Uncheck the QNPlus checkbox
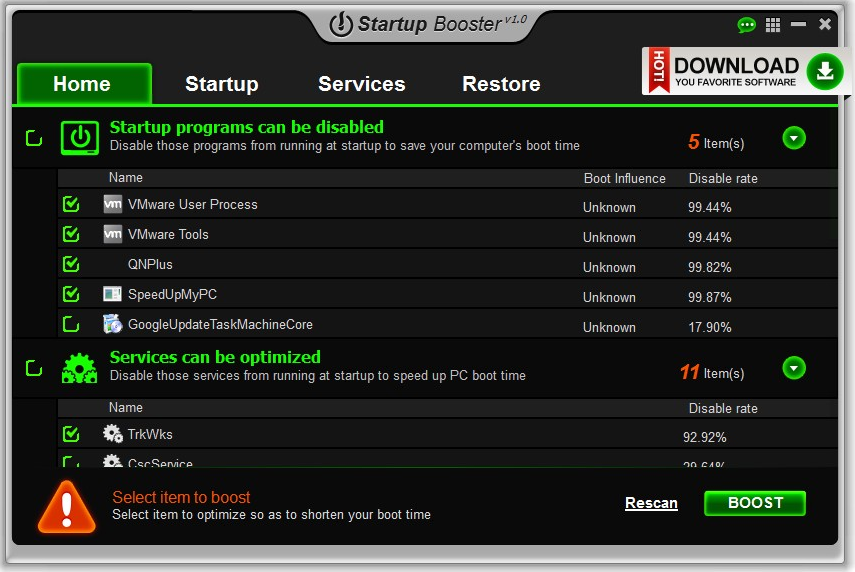 pyautogui.click(x=71, y=264)
